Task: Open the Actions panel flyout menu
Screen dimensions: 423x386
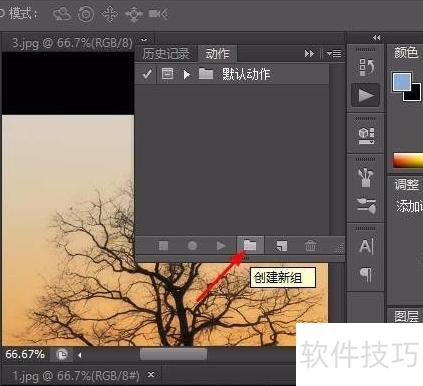Action: (x=334, y=53)
